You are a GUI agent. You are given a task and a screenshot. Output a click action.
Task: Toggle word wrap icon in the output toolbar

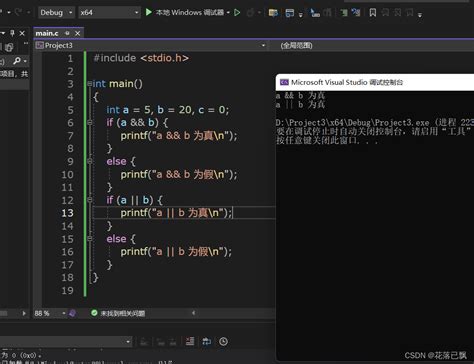click(x=207, y=341)
